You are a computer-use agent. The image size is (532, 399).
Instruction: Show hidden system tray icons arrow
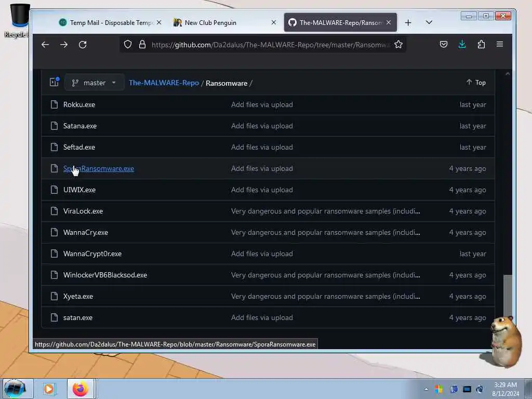click(x=426, y=389)
